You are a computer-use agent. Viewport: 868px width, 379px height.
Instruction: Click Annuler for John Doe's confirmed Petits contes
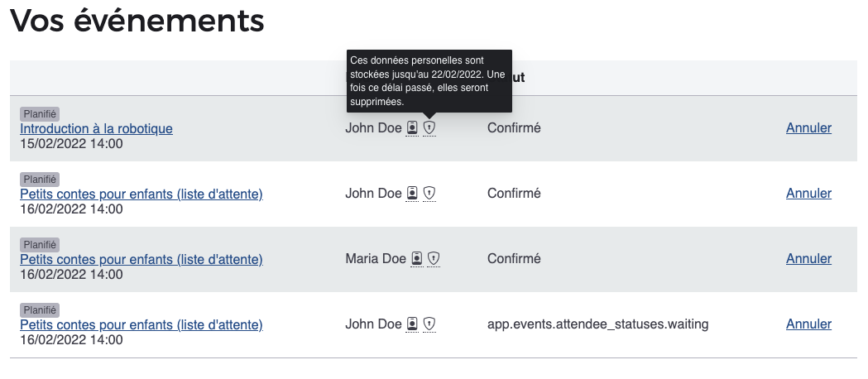(x=808, y=193)
